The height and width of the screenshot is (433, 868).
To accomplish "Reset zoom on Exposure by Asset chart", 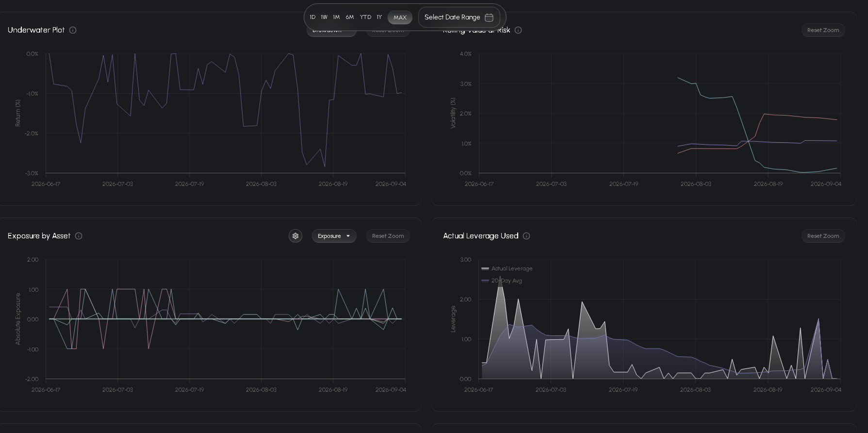I will point(388,236).
